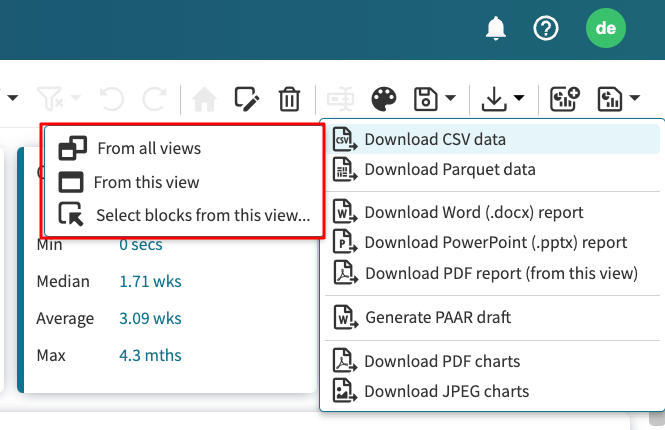Choose 'Select blocks from this view...'
The height and width of the screenshot is (430, 665).
pos(202,214)
